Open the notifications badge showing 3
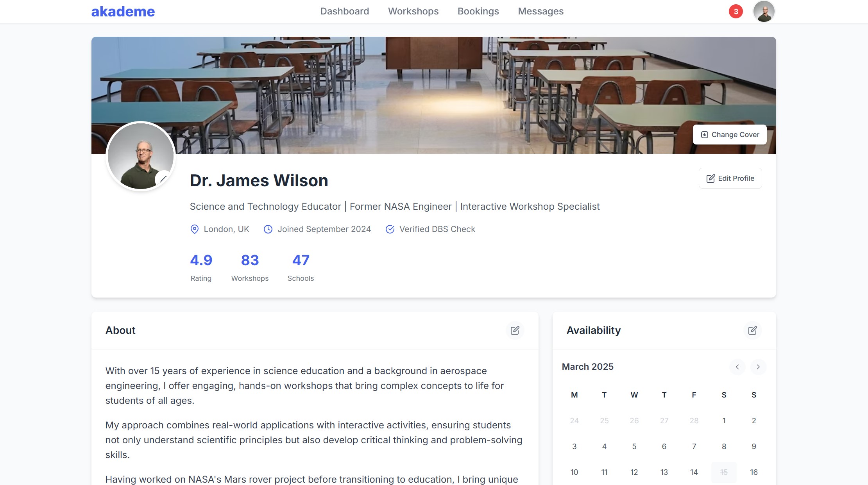The width and height of the screenshot is (868, 485). click(x=736, y=11)
